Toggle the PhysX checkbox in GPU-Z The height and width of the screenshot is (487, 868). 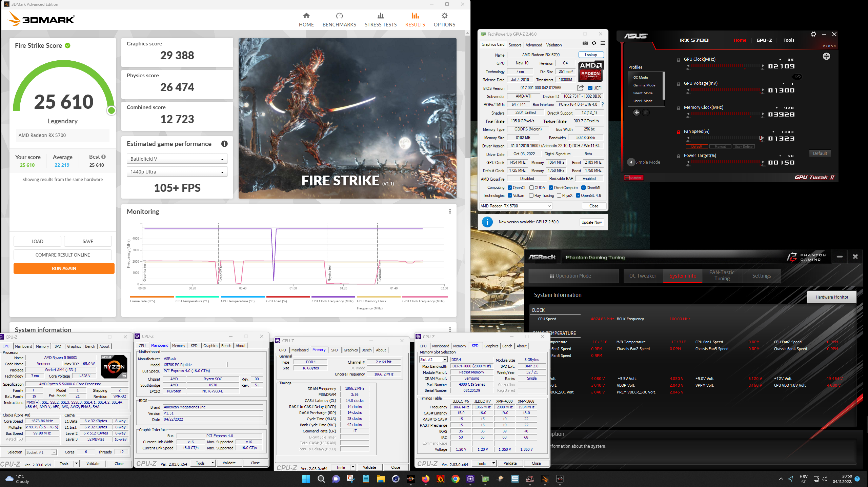tap(559, 196)
